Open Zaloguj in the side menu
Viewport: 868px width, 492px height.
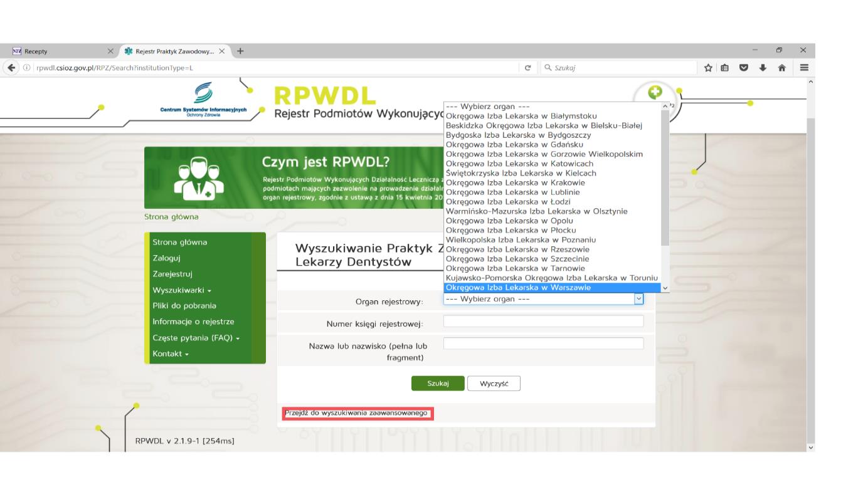tap(167, 258)
